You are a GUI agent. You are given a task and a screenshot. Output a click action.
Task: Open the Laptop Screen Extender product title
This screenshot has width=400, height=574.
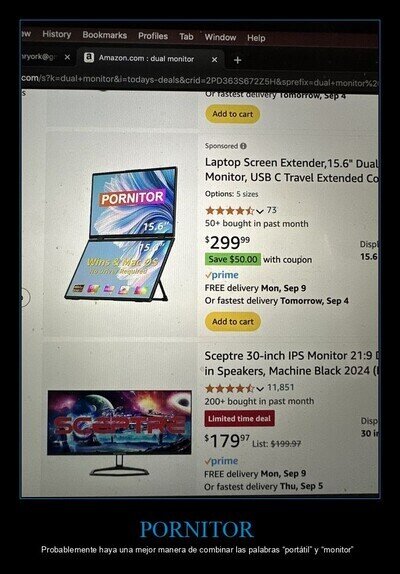(x=292, y=170)
